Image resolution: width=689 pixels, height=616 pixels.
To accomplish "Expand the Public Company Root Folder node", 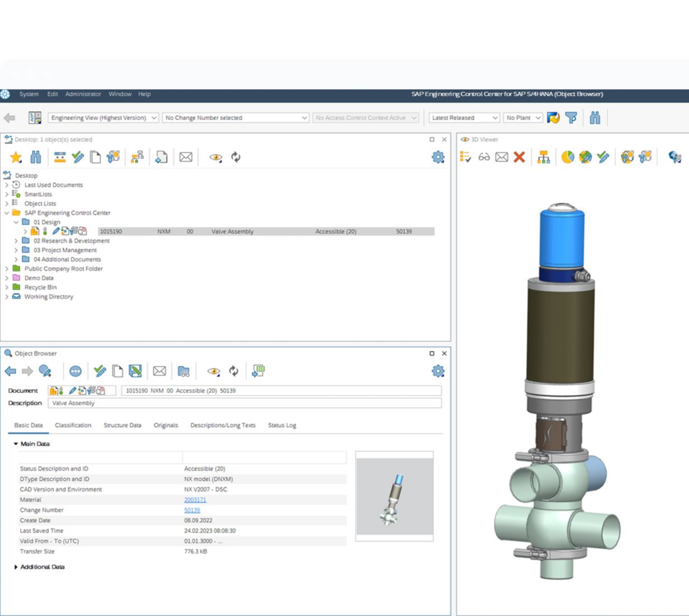I will click(x=7, y=269).
